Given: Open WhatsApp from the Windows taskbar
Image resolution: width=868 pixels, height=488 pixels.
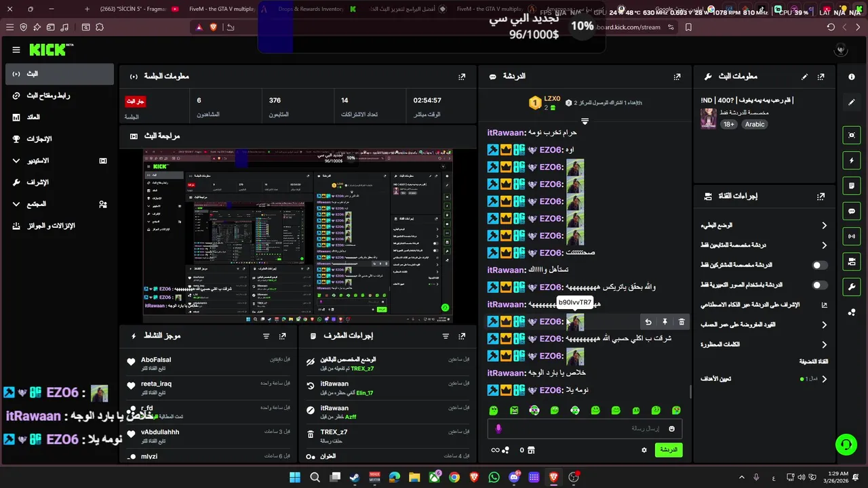Looking at the screenshot, I should point(494,477).
